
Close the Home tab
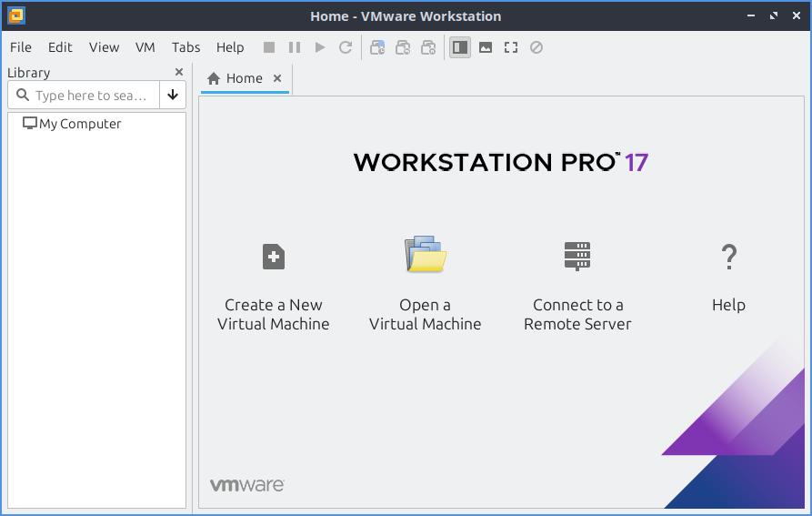pos(277,78)
